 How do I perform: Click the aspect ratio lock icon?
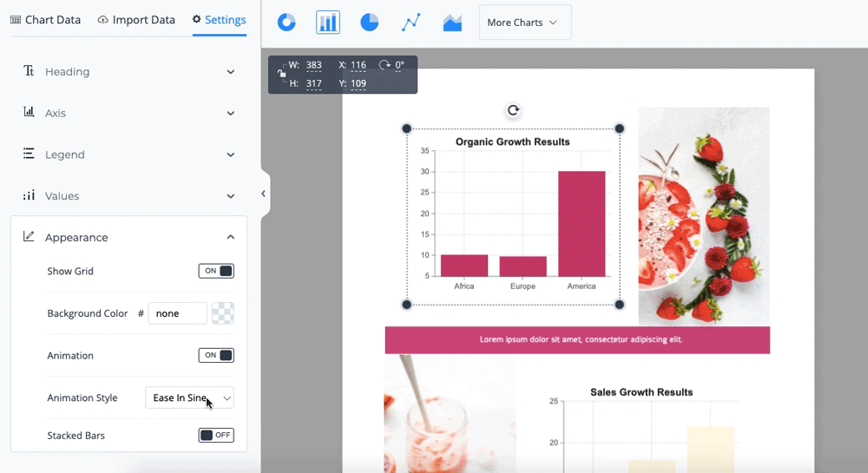point(282,74)
